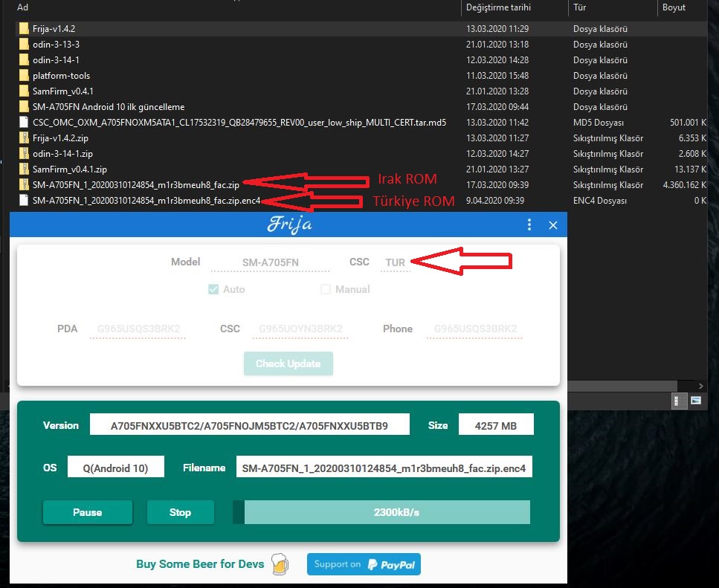The width and height of the screenshot is (719, 588).
Task: Pause the firmware download
Action: point(88,512)
